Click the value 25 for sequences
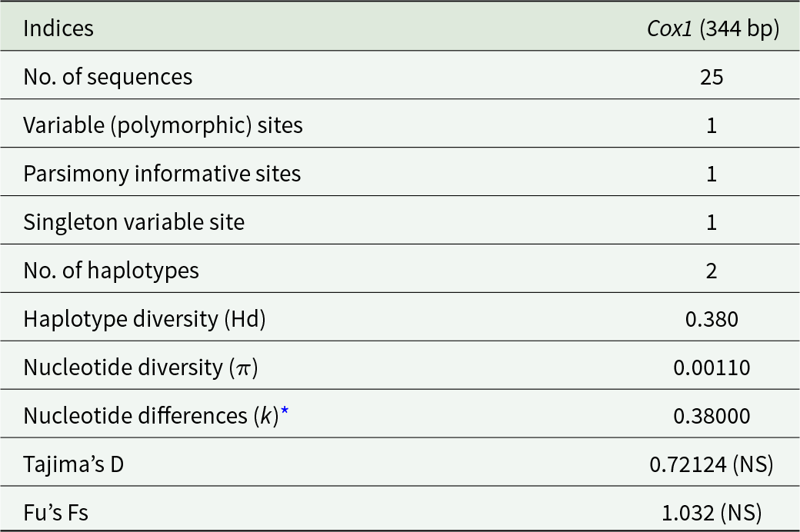Image resolution: width=800 pixels, height=532 pixels. [712, 77]
